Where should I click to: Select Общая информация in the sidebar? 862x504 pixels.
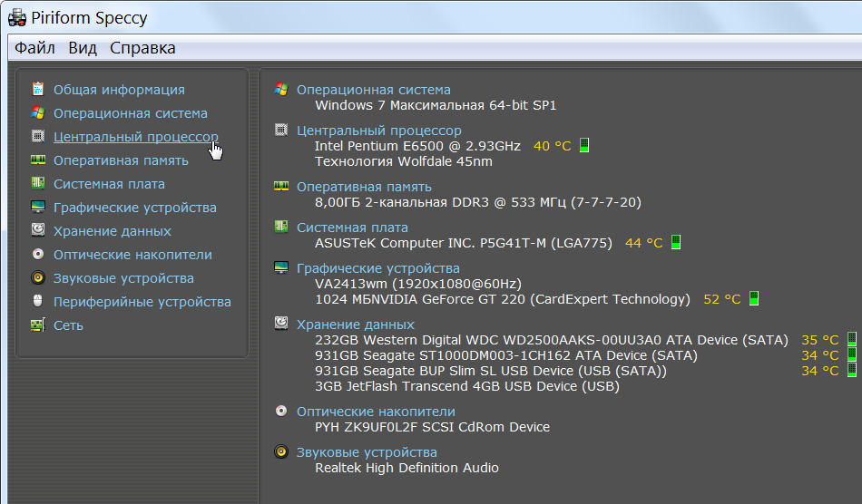click(119, 90)
